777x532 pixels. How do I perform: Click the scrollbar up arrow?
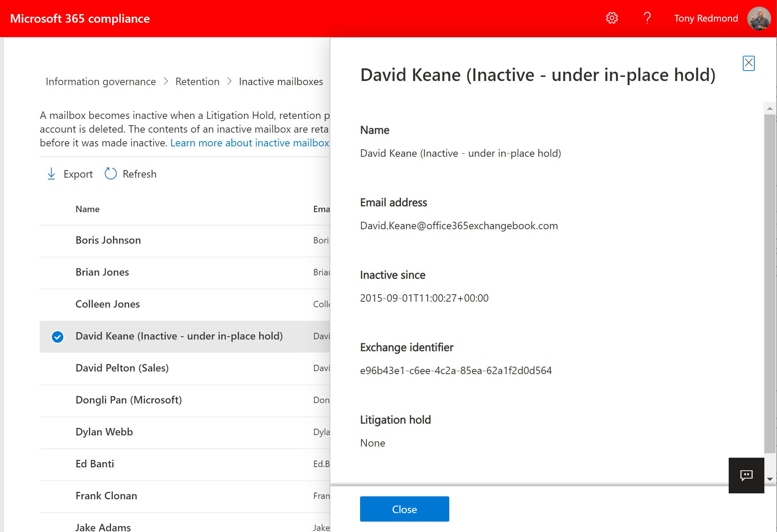point(770,108)
